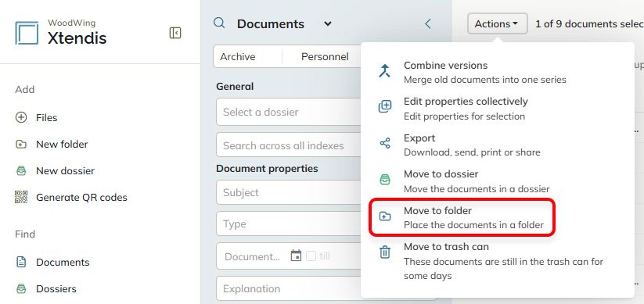Toggle the till checkbox
The width and height of the screenshot is (644, 304).
click(x=311, y=256)
